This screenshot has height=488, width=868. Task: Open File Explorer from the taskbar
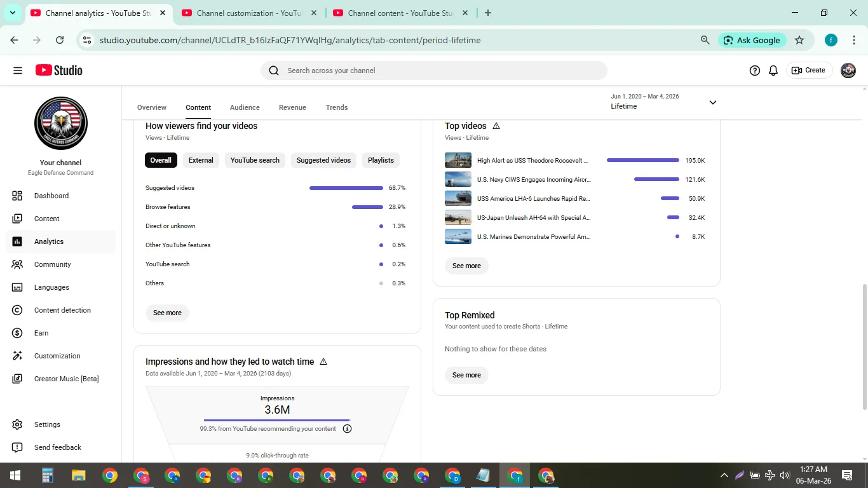(78, 475)
